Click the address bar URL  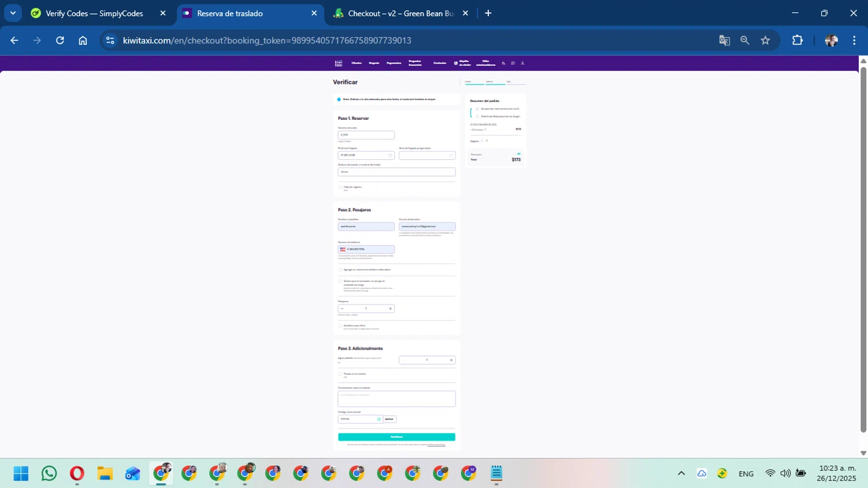click(x=267, y=41)
